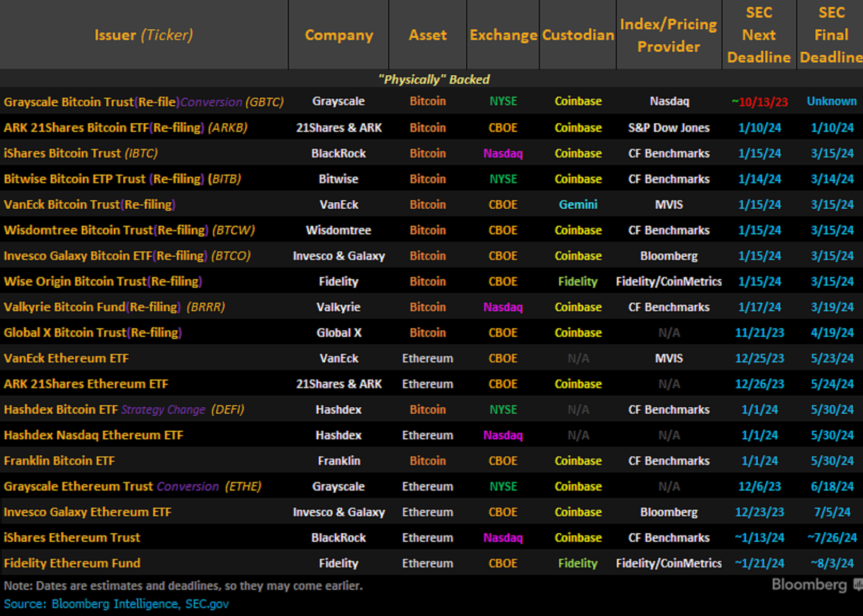Click the 6/18/24 final deadline date
Viewport: 863px width, 616px height.
tap(832, 486)
